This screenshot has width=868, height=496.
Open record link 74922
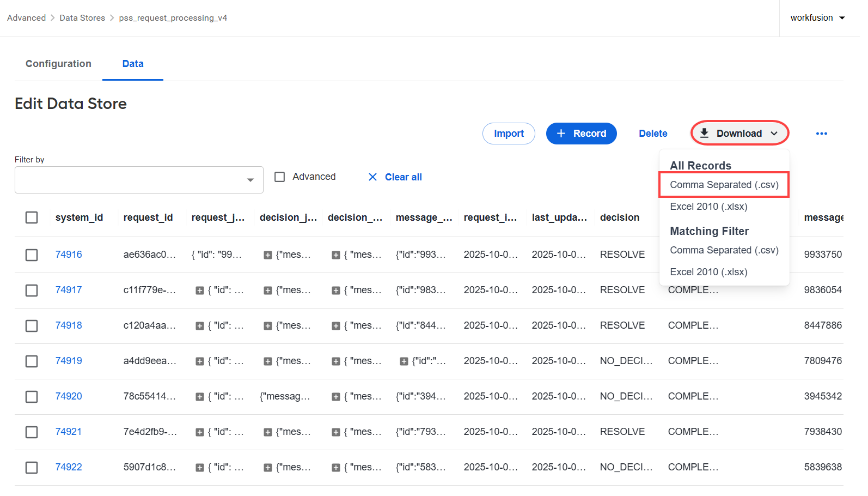69,467
